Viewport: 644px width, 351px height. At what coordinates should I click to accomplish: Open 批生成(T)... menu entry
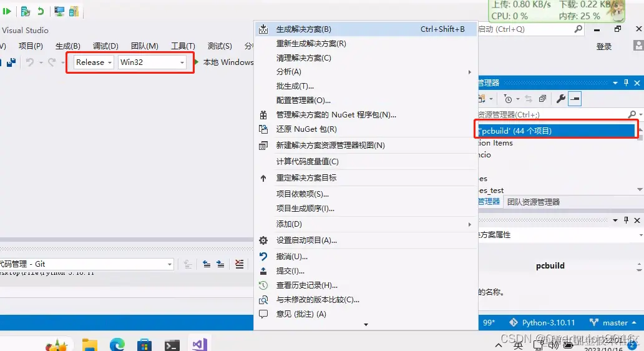(x=366, y=86)
